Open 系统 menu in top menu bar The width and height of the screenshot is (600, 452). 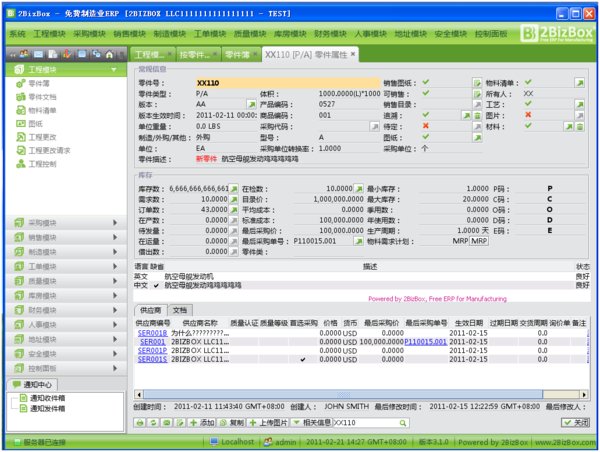point(17,34)
